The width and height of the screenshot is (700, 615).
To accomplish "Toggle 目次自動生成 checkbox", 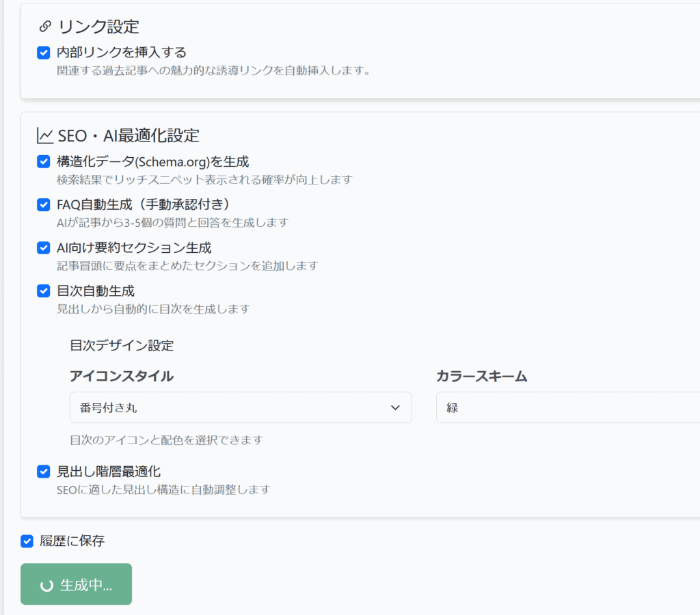I will pyautogui.click(x=43, y=291).
